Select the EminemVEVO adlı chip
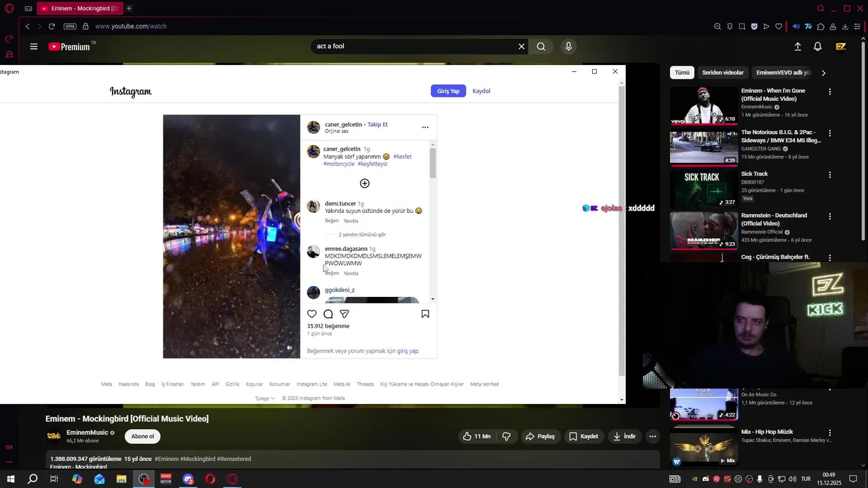Image resolution: width=868 pixels, height=488 pixels. coord(783,73)
